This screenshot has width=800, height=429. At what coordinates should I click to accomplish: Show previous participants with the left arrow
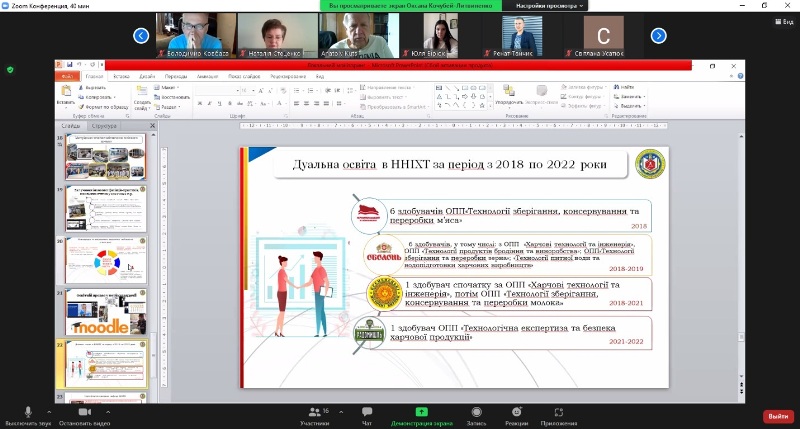pos(141,35)
